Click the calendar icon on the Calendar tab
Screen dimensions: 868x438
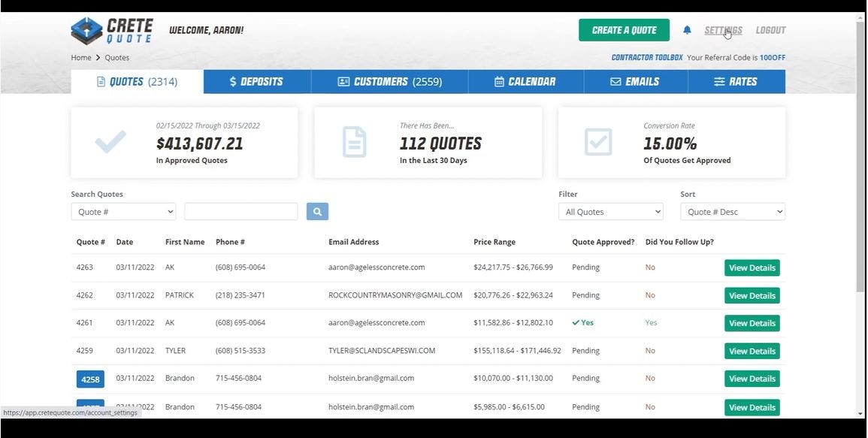(x=498, y=81)
